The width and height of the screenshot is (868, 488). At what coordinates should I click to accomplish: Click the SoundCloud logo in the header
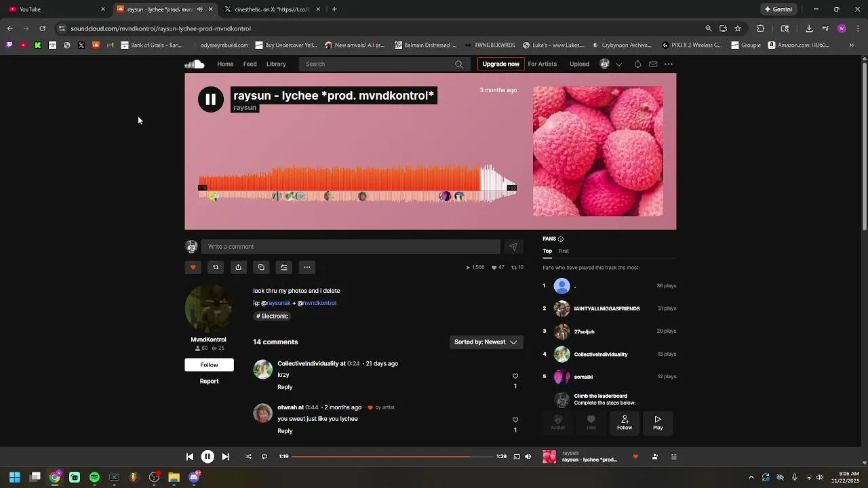tap(195, 64)
